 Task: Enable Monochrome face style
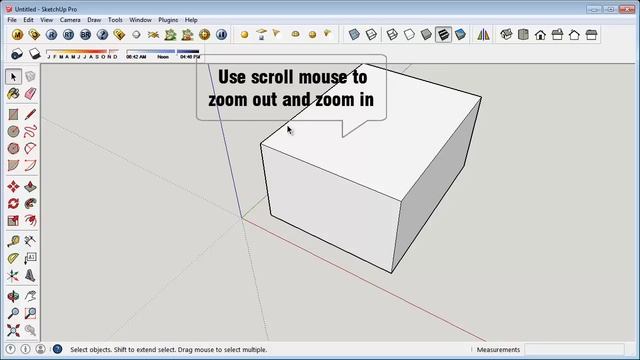(x=460, y=35)
